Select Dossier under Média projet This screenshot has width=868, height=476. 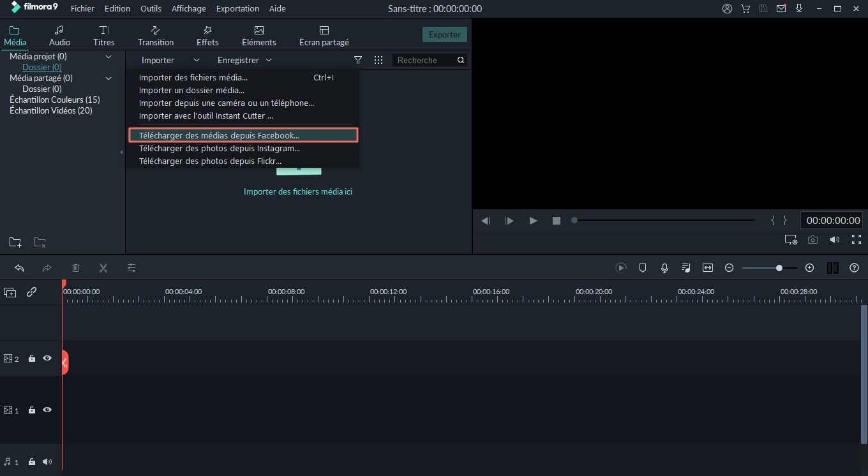(x=42, y=67)
